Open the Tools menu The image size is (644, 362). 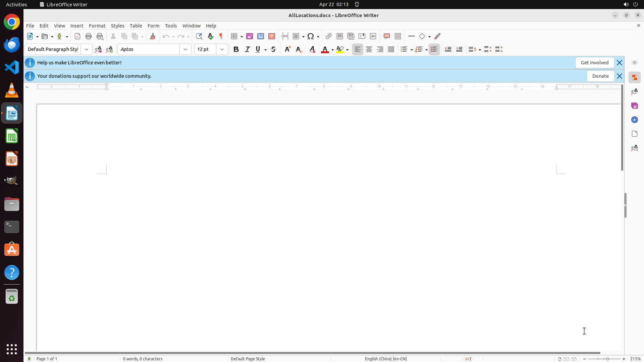click(171, 26)
